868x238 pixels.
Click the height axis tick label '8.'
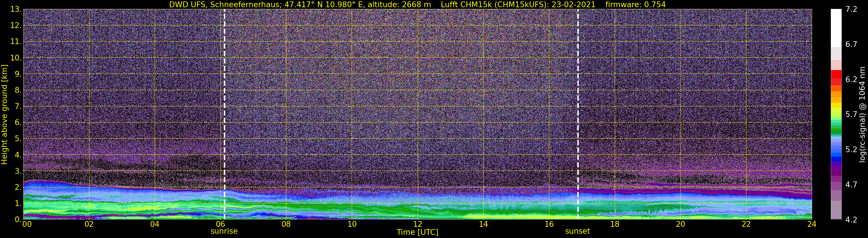tap(18, 90)
